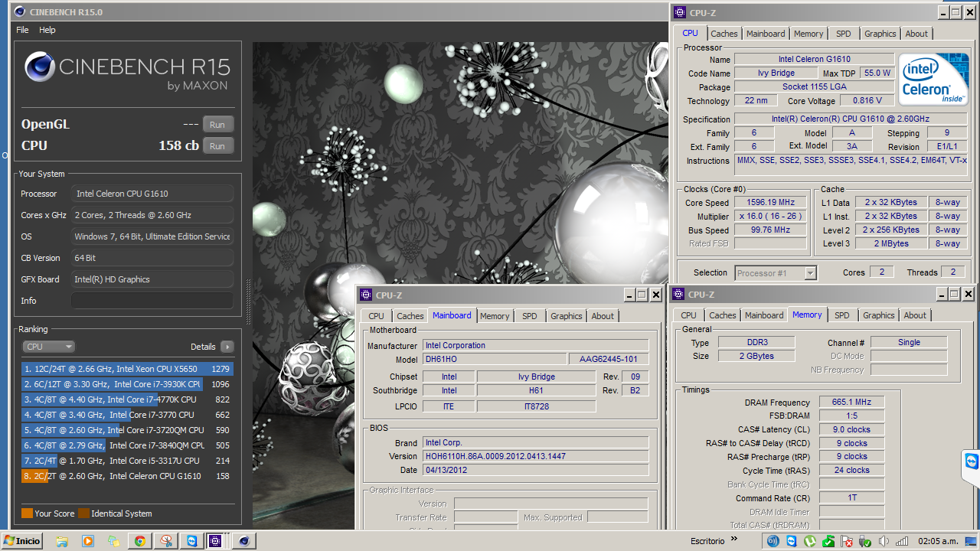This screenshot has width=980, height=551.
Task: Switch to Caches tab in top CPU-Z
Action: click(x=724, y=34)
